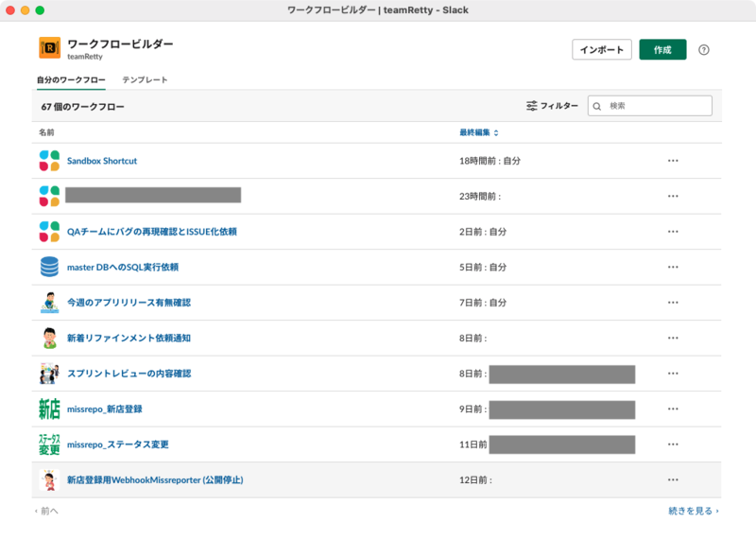Open 今週のアプリリリース有無確認 workflow

tap(129, 303)
